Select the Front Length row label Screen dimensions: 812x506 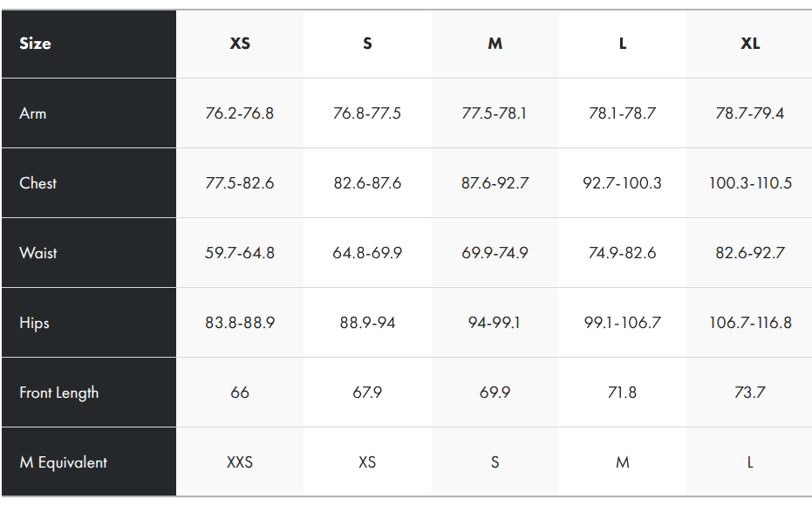[x=58, y=393]
